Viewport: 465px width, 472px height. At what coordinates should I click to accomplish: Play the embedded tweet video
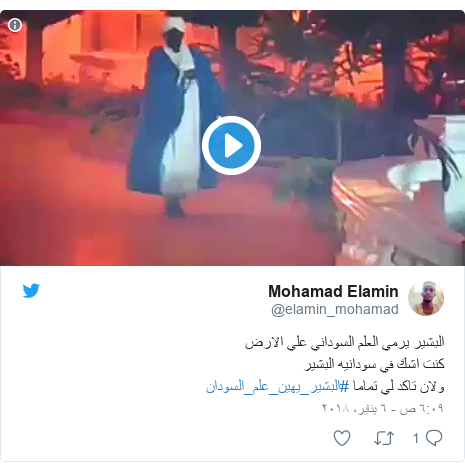click(231, 145)
